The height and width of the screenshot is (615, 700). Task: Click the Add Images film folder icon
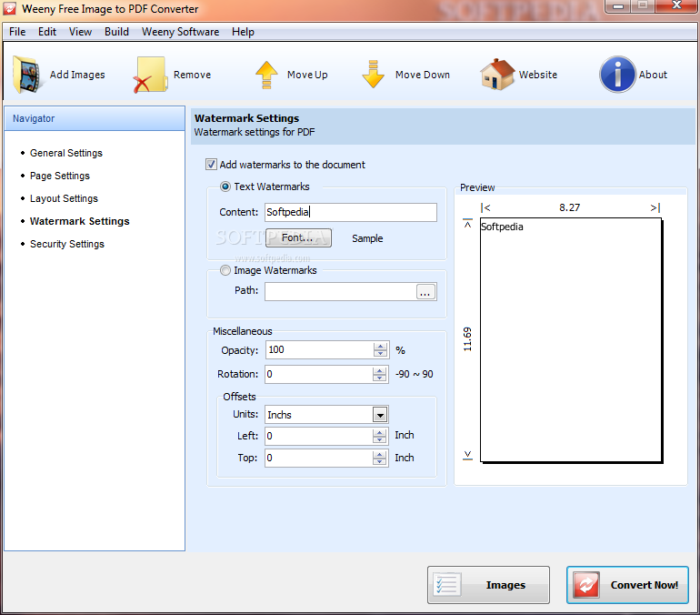coord(27,75)
